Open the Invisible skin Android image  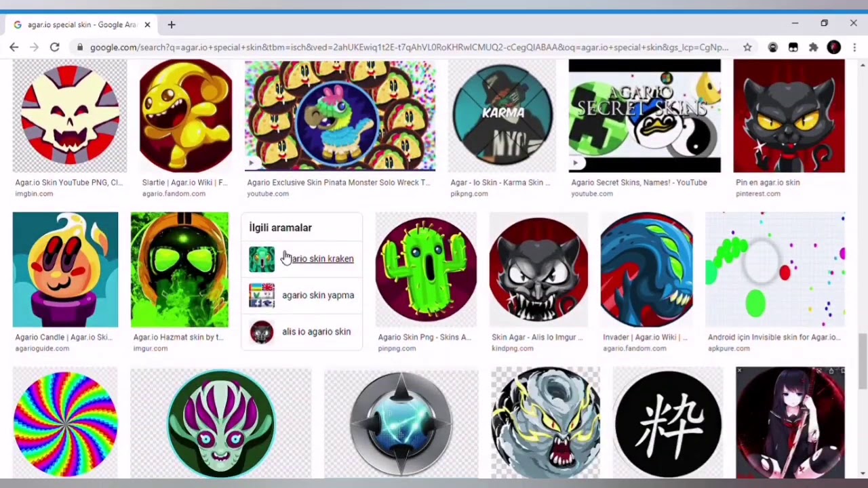775,270
